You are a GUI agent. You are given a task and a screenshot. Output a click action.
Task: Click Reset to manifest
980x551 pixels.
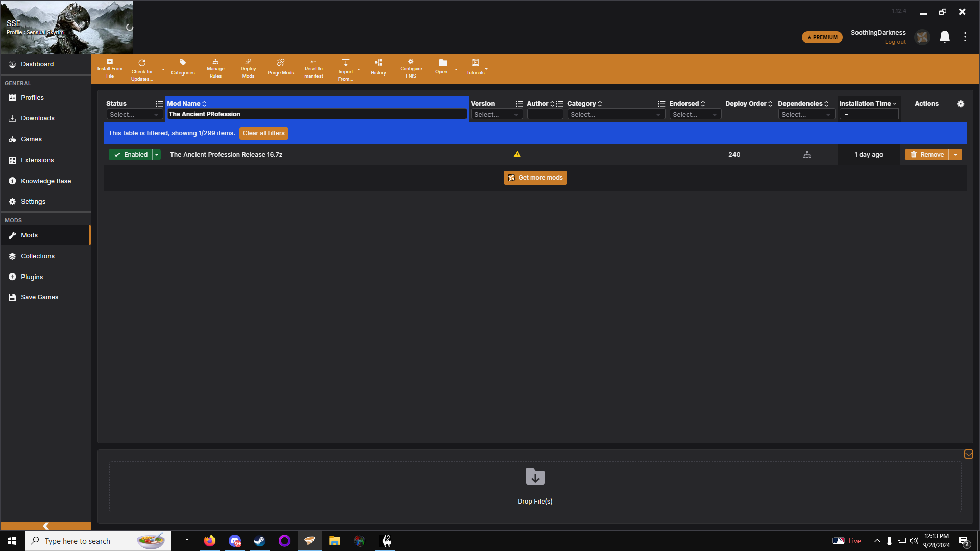click(x=313, y=68)
